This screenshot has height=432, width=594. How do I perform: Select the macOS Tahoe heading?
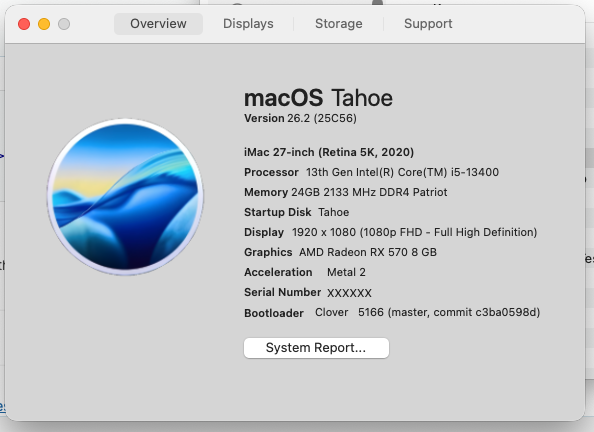pos(318,98)
